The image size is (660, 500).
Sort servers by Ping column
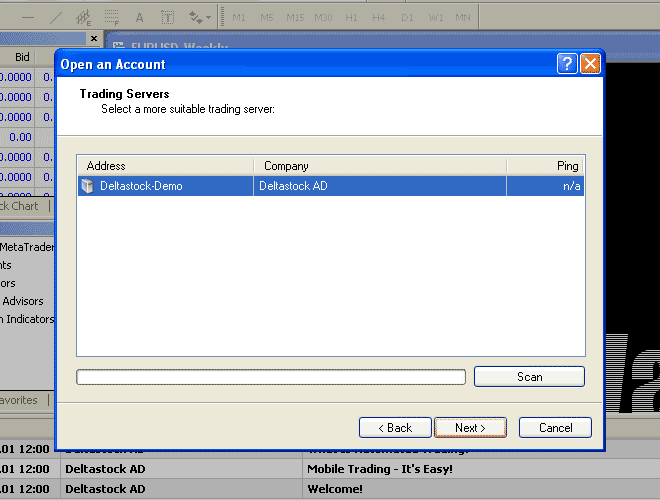click(x=545, y=166)
